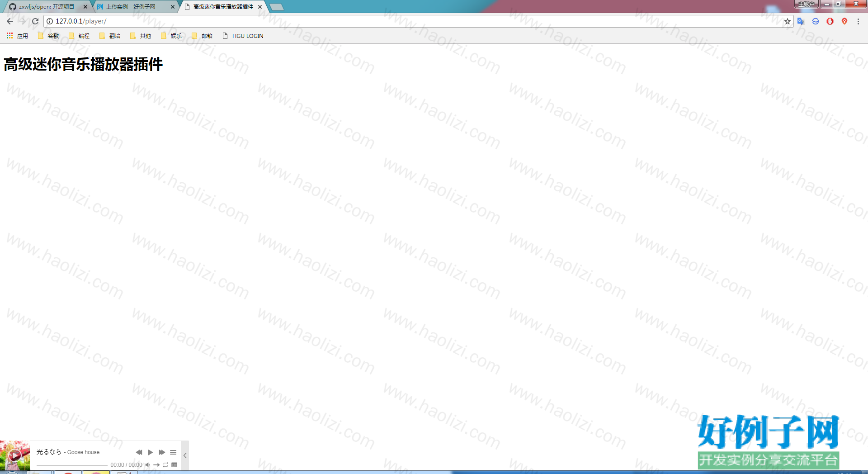The height and width of the screenshot is (474, 868).
Task: Open the 其他 bookmarks folder
Action: pos(141,36)
